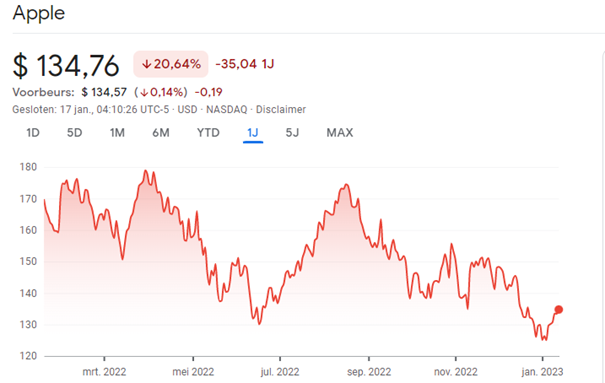Select the 5D time range tab

point(74,133)
